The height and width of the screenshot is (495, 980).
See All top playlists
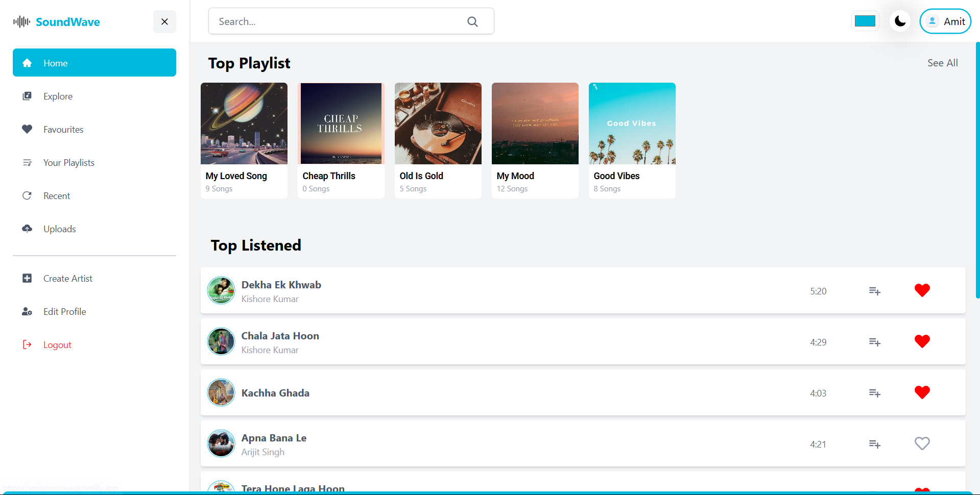943,63
